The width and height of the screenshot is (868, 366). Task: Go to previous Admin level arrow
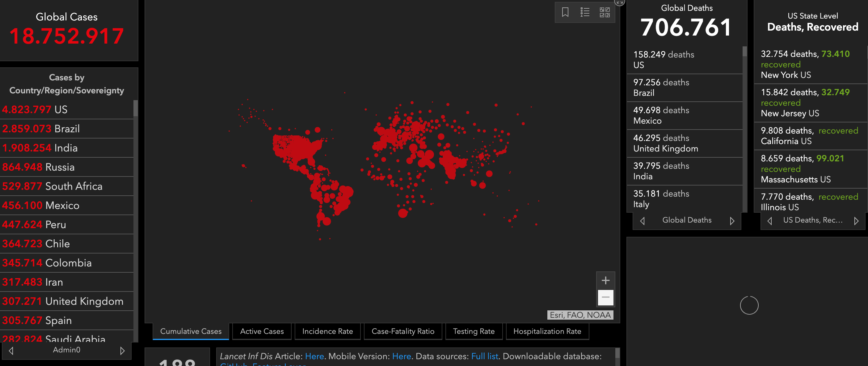point(11,351)
